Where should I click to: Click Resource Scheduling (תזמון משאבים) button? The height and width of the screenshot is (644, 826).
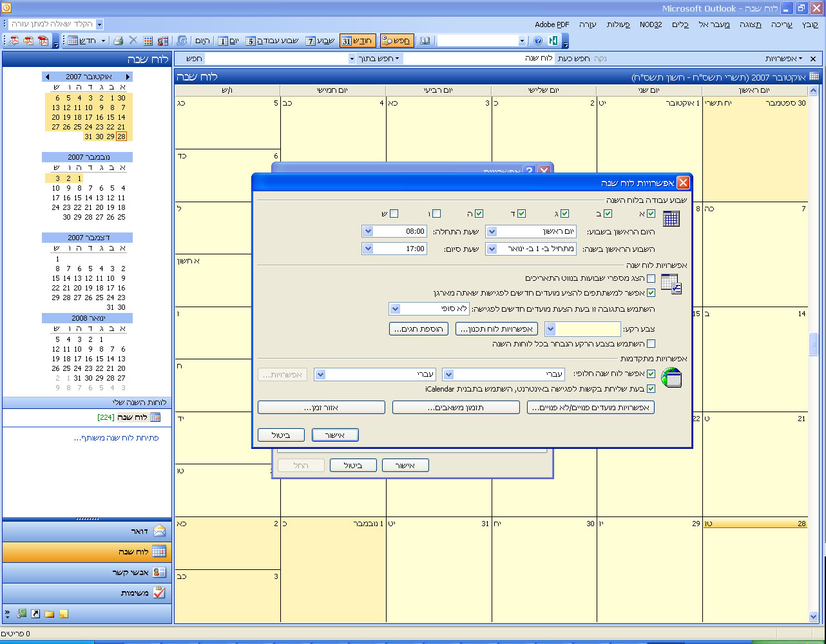pyautogui.click(x=456, y=408)
